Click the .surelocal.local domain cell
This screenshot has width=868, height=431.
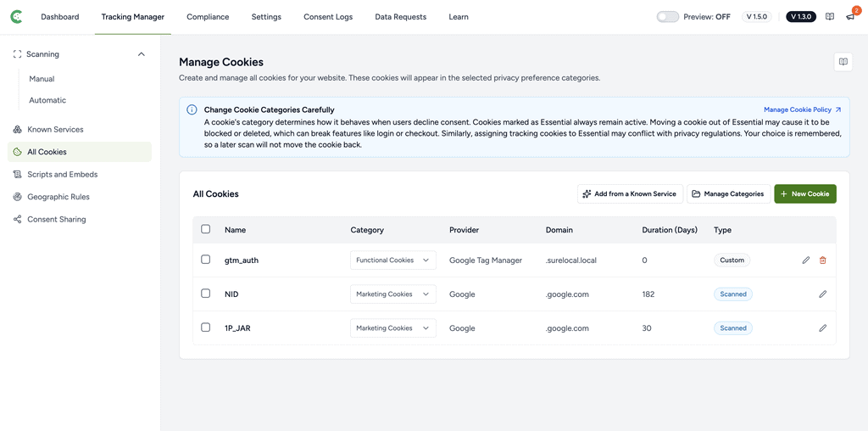[x=571, y=260]
